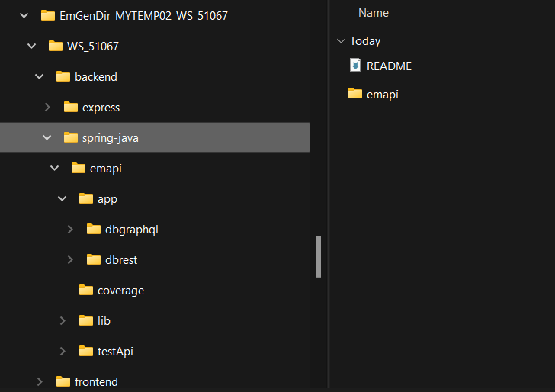The height and width of the screenshot is (392, 555).
Task: Select the dbrest tree label
Action: (121, 260)
